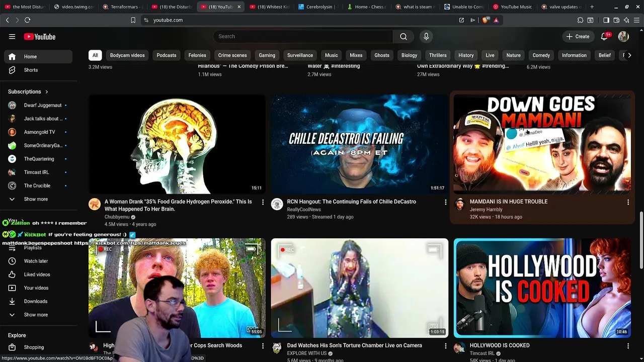Viewport: 644px width, 362px height.
Task: Open options for HOLLYWOOD IS COOKED video
Action: click(628, 346)
